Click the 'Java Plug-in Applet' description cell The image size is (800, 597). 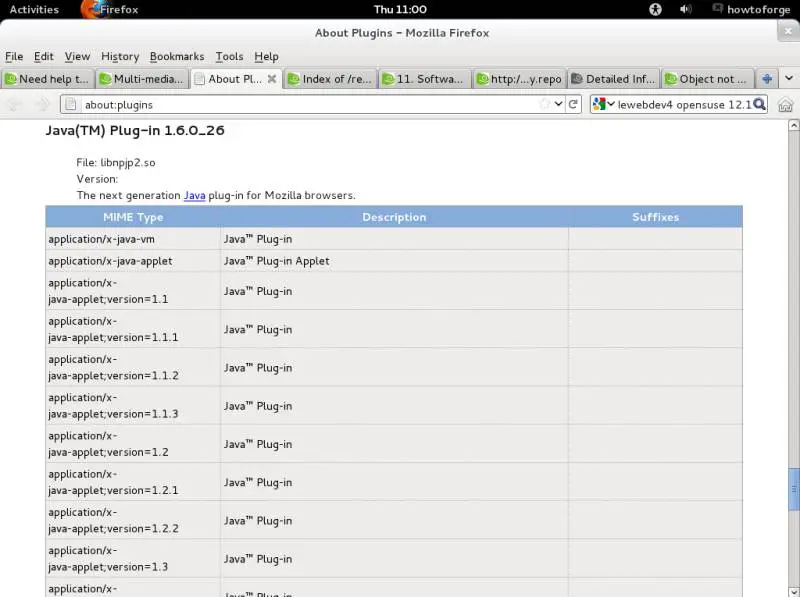(394, 261)
